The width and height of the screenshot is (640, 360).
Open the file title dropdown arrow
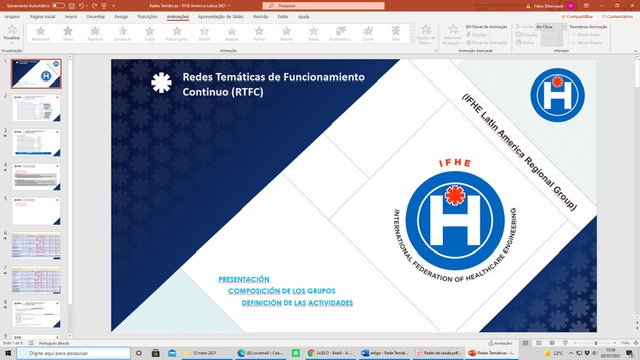coord(229,6)
